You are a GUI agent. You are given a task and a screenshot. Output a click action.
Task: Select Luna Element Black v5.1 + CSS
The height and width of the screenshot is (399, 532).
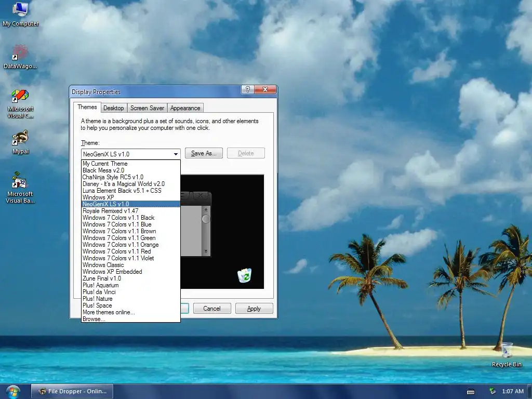130,191
